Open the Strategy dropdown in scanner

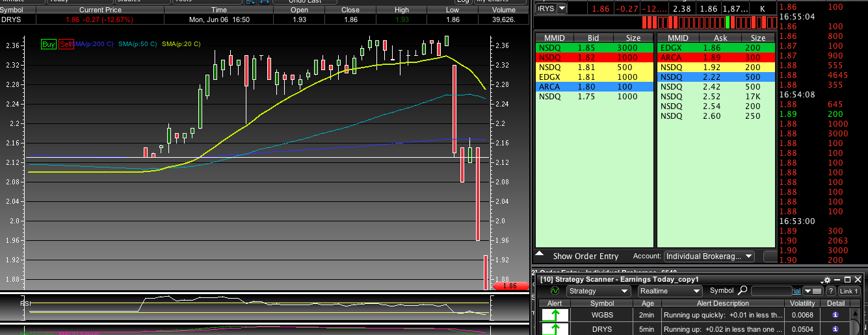pyautogui.click(x=598, y=292)
